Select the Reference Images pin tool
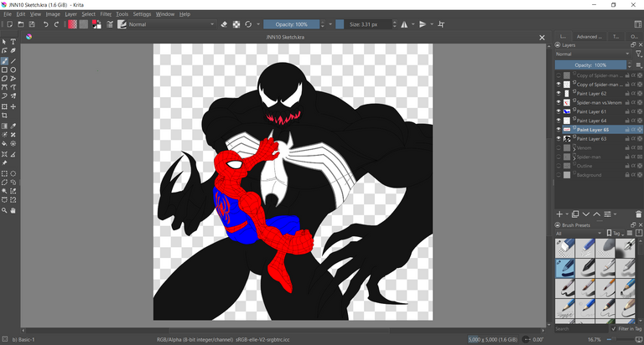Screen dimensions: 644x345 pos(4,162)
